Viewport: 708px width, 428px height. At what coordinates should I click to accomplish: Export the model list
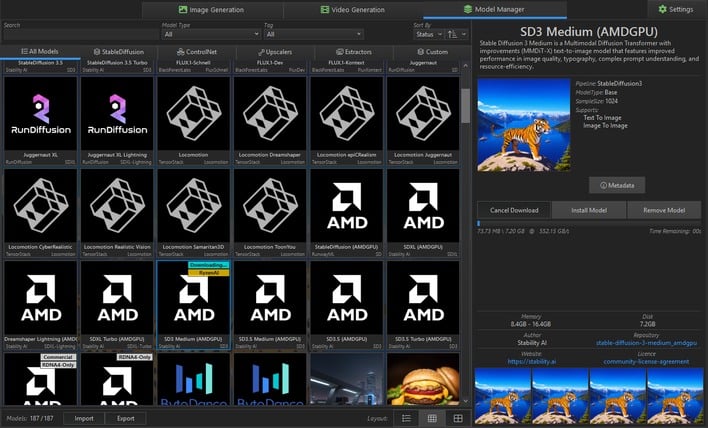(x=126, y=419)
